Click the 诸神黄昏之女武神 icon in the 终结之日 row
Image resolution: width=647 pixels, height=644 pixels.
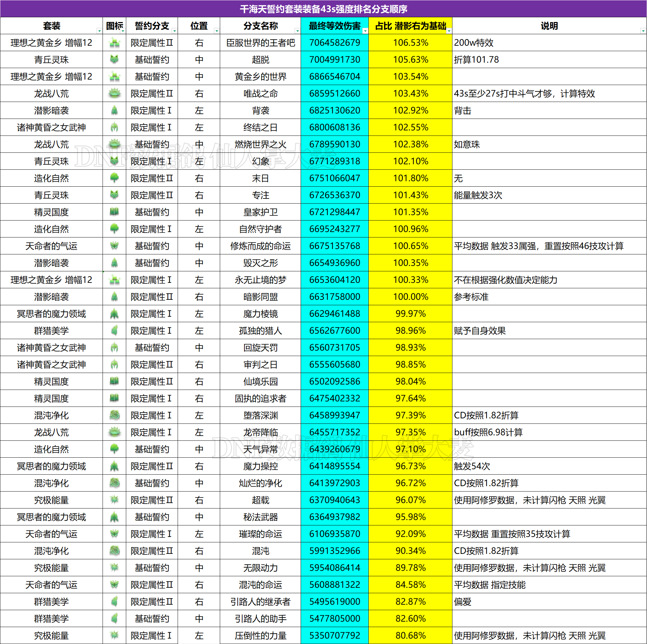[x=114, y=127]
